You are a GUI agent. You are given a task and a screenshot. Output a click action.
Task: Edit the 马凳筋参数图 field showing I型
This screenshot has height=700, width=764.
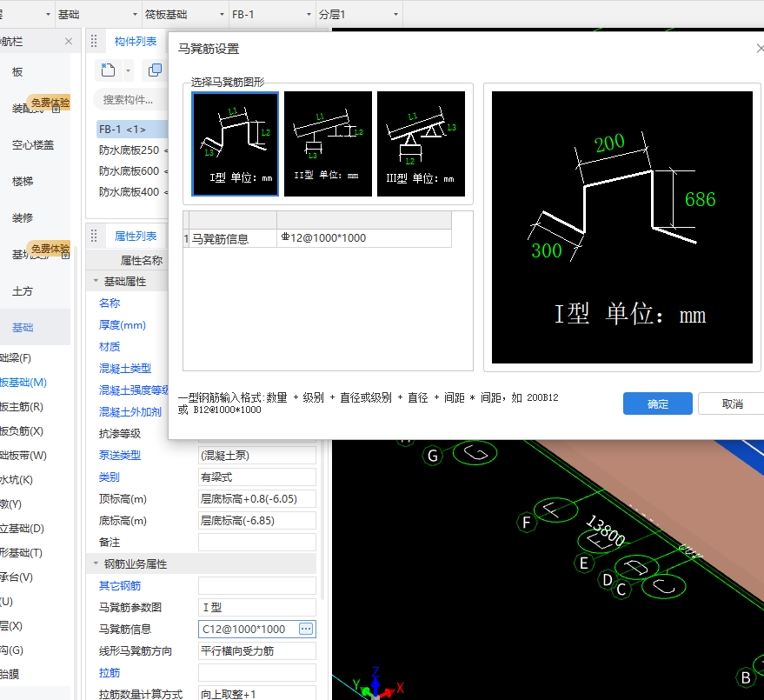click(x=256, y=607)
